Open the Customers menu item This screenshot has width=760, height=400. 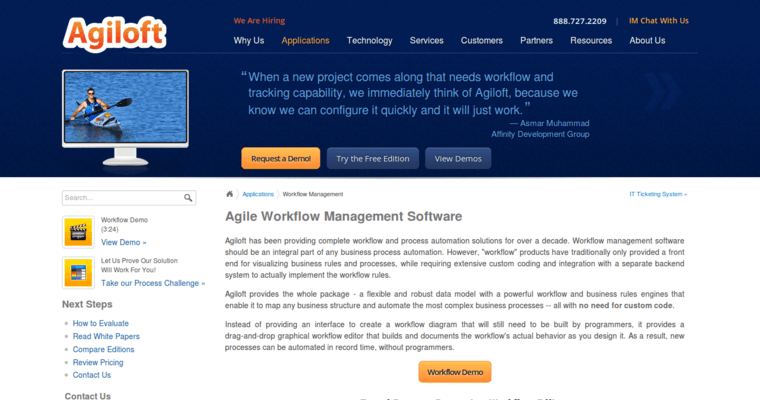point(482,41)
